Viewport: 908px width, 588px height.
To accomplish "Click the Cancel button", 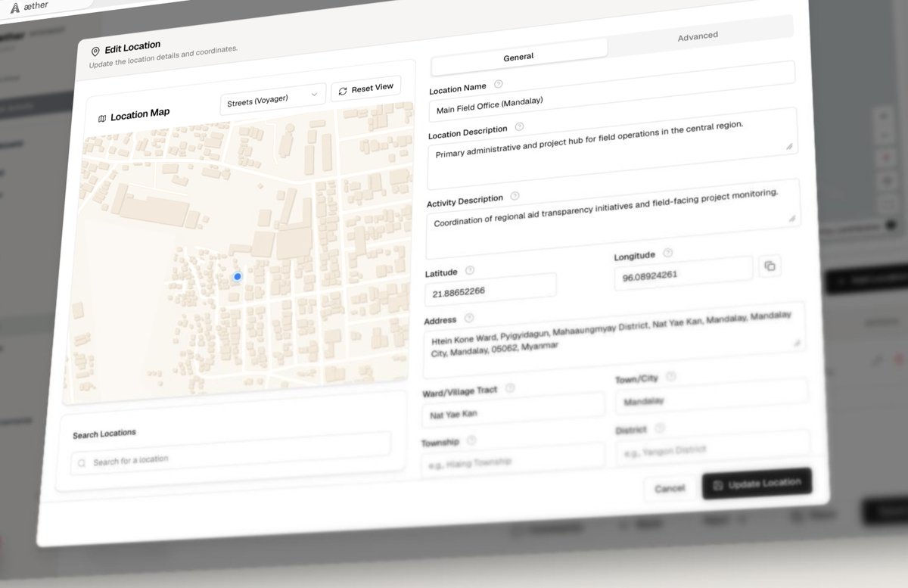I will point(670,488).
